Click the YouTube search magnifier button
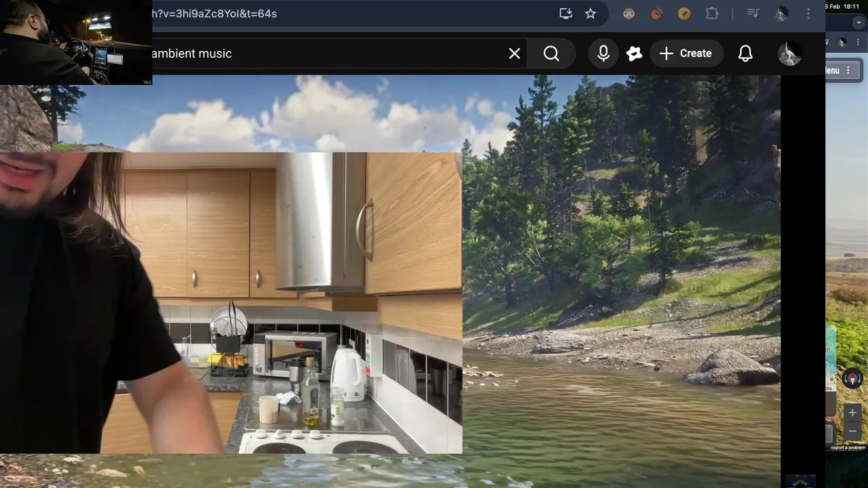868x488 pixels. [551, 54]
